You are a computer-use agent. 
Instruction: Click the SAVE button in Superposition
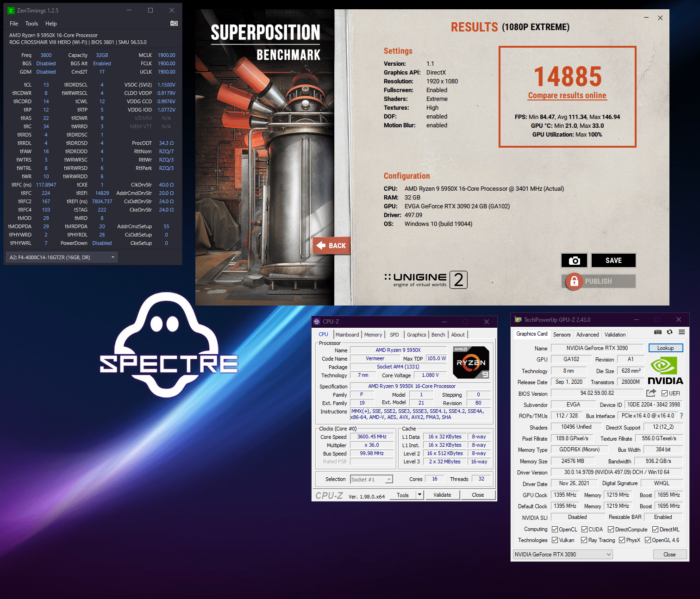click(x=613, y=261)
